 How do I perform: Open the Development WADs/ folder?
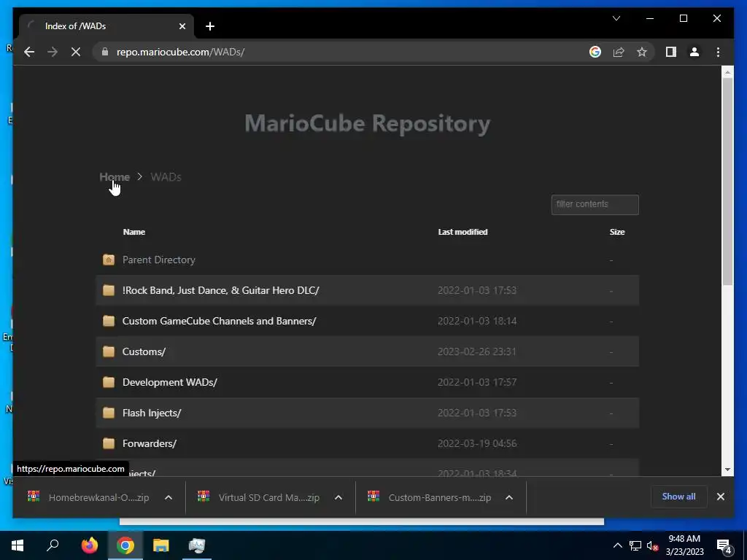click(169, 382)
